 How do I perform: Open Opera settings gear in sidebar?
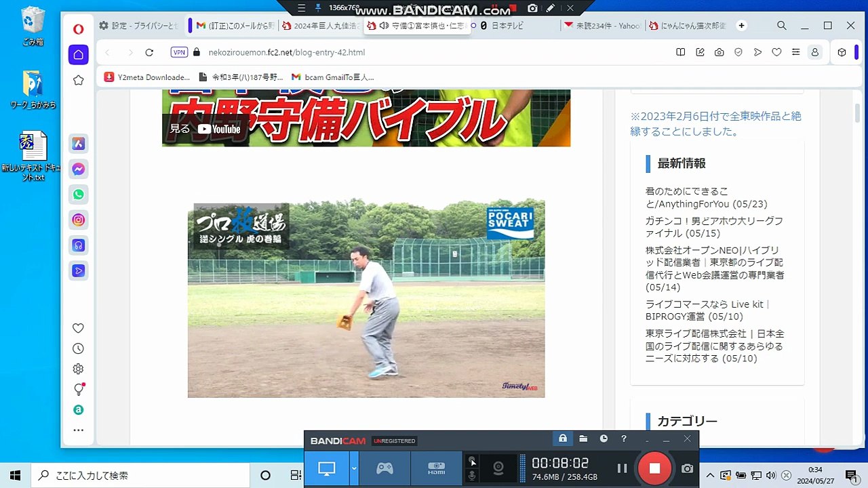click(x=78, y=369)
